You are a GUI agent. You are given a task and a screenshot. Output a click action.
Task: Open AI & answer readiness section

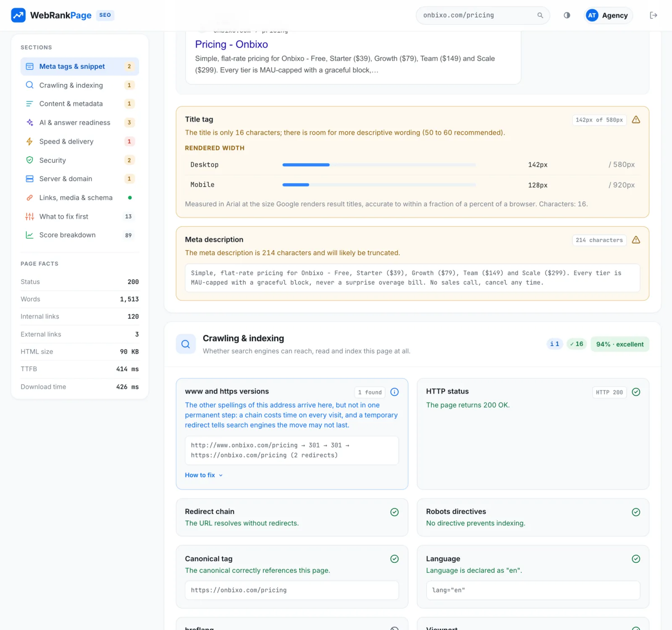[x=80, y=123]
